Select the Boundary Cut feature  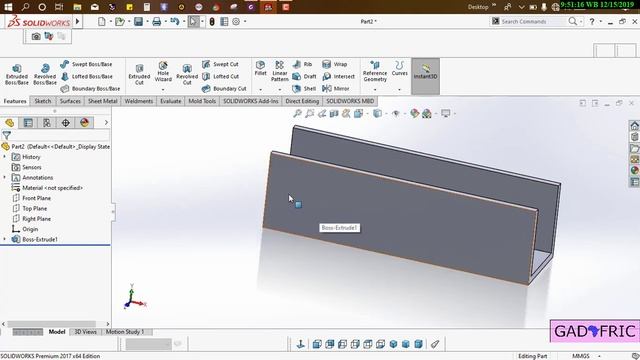[224, 89]
